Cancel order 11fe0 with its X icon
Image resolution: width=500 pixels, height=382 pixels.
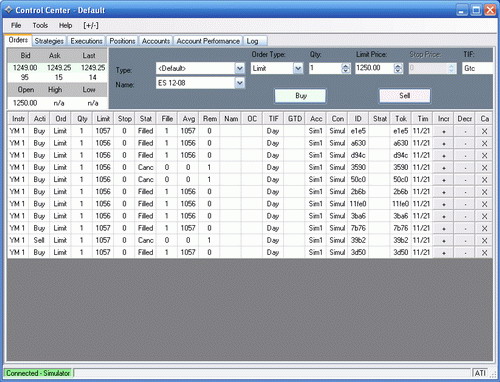point(484,204)
